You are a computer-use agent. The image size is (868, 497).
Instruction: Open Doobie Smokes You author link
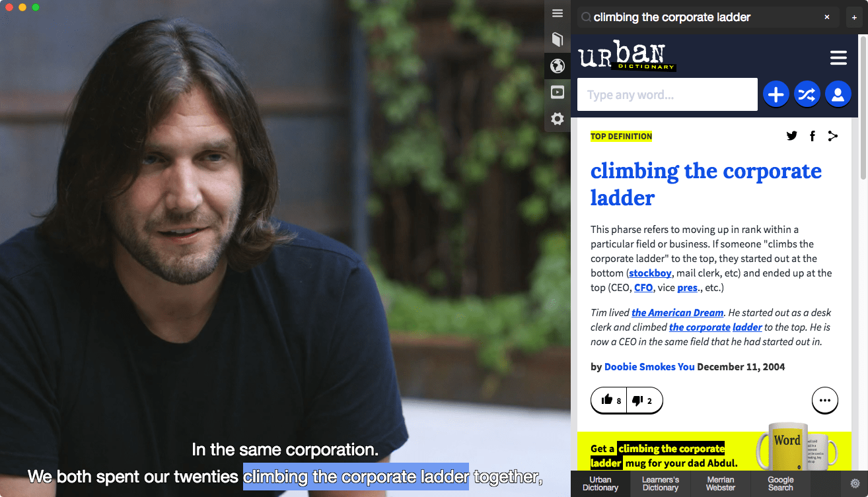pos(649,366)
